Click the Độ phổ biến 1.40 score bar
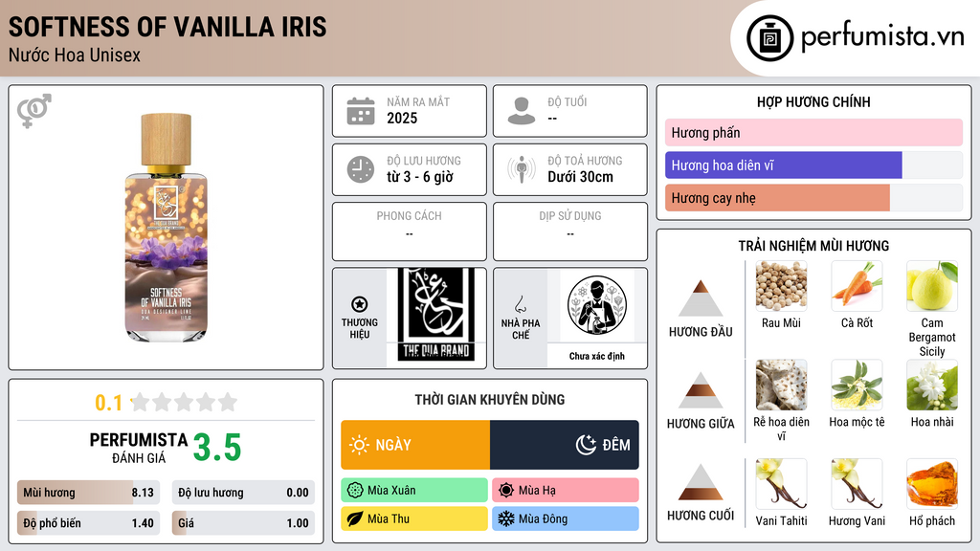The width and height of the screenshot is (980, 551). [x=88, y=523]
